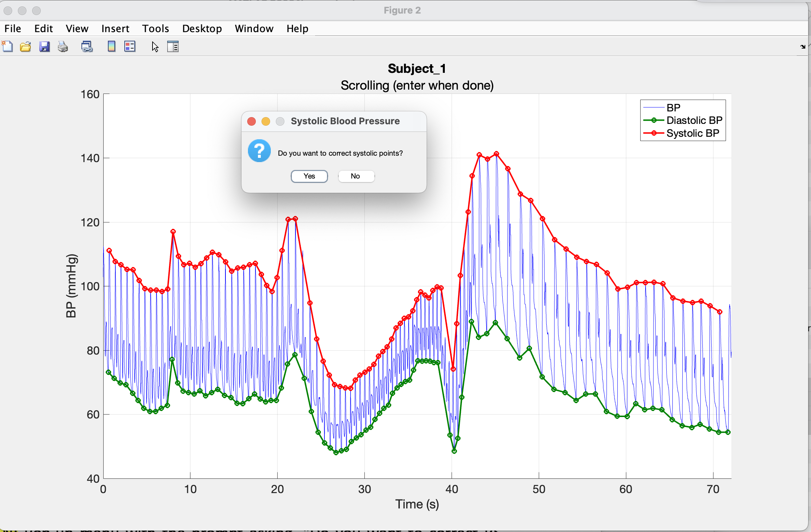Toggle the Open Property Inspector icon

173,47
